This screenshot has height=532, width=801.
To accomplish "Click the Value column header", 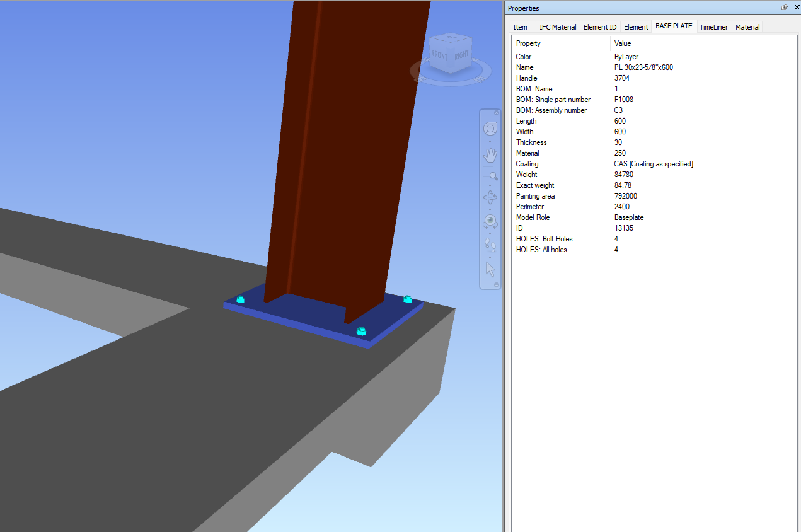I will coord(667,43).
